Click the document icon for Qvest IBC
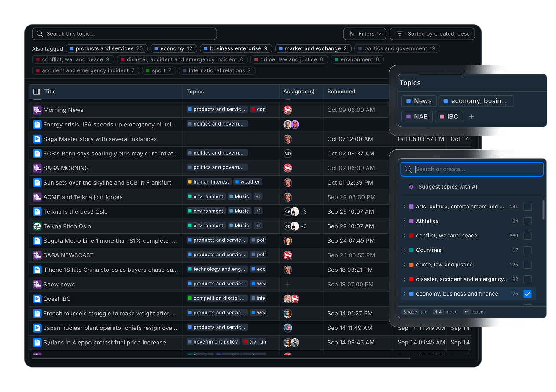The height and width of the screenshot is (392, 556). 37,299
